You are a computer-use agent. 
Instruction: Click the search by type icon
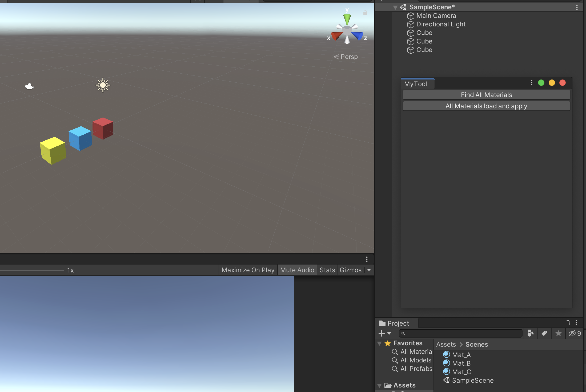pos(531,333)
